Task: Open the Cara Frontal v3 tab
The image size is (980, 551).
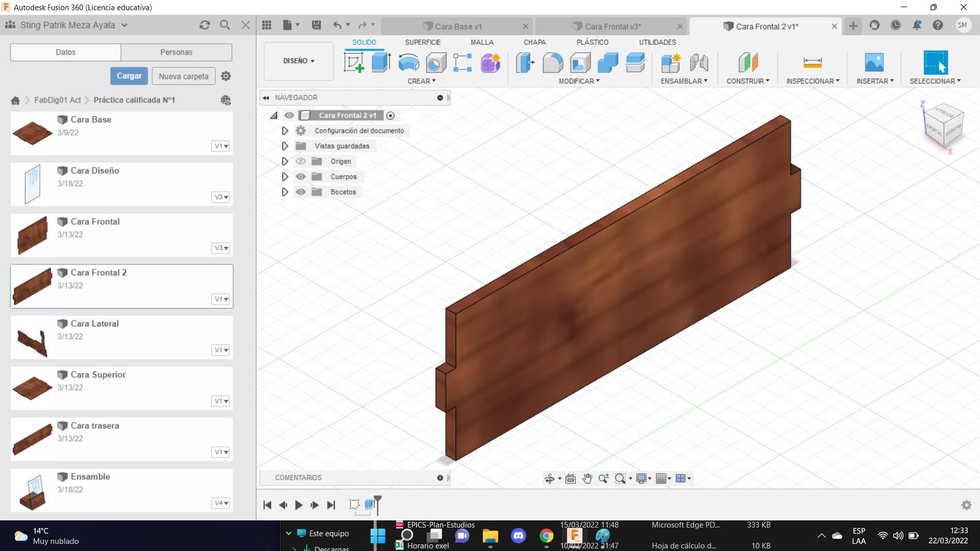Action: click(x=610, y=26)
